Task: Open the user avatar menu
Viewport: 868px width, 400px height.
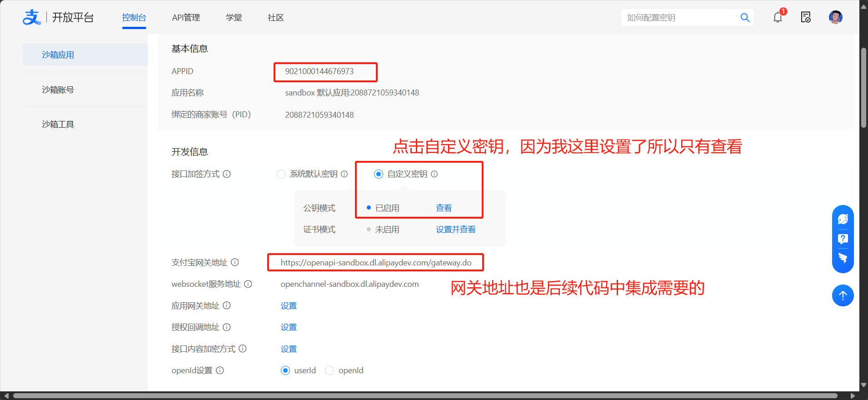Action: point(835,17)
